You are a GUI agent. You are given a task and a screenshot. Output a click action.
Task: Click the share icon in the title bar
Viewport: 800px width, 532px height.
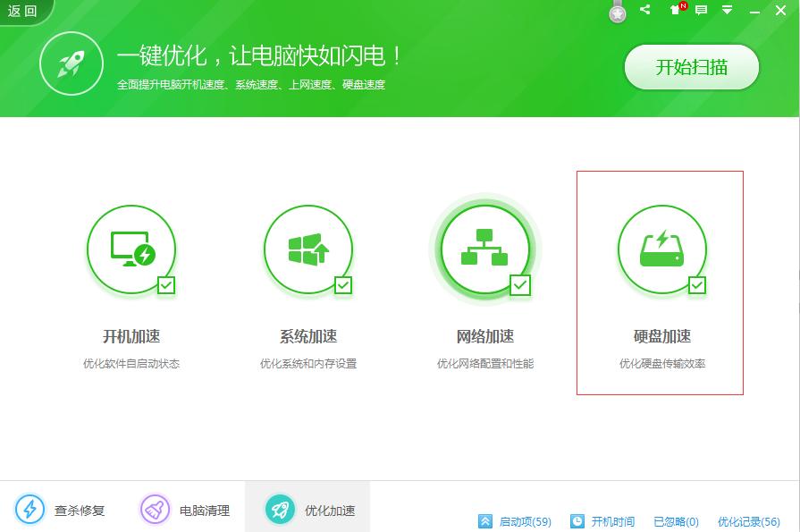point(645,10)
